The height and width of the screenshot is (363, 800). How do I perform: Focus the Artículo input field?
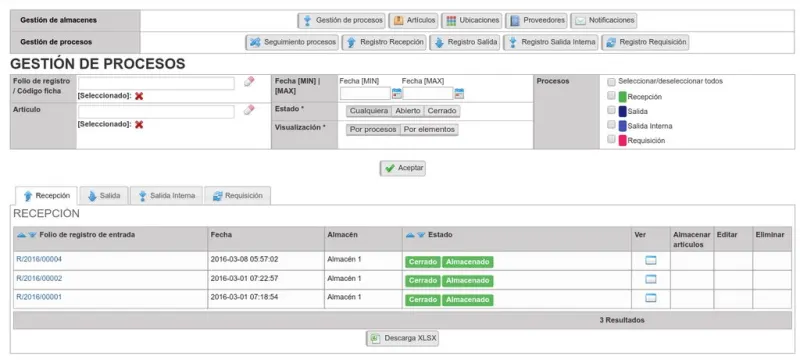point(156,111)
